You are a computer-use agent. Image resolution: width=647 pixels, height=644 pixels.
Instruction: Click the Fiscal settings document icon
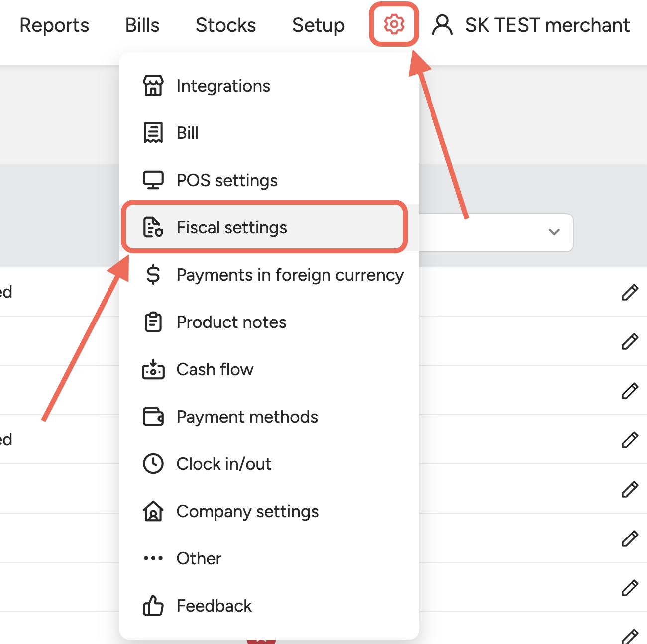153,227
